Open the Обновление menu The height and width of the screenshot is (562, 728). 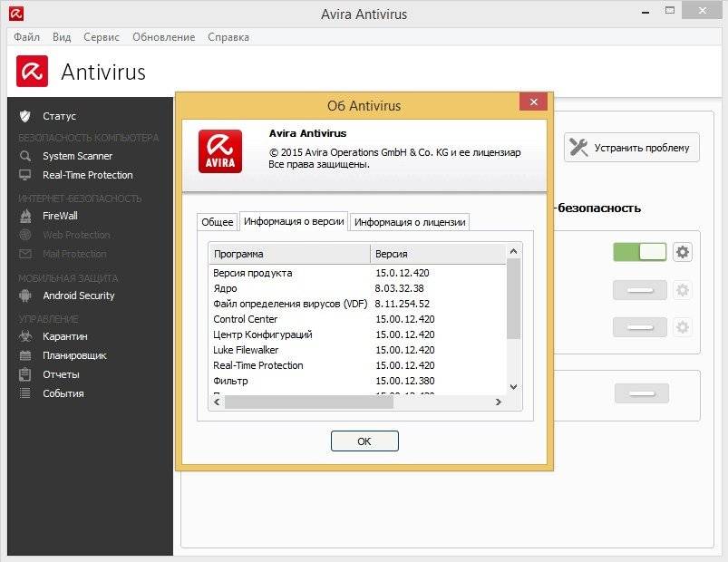164,37
